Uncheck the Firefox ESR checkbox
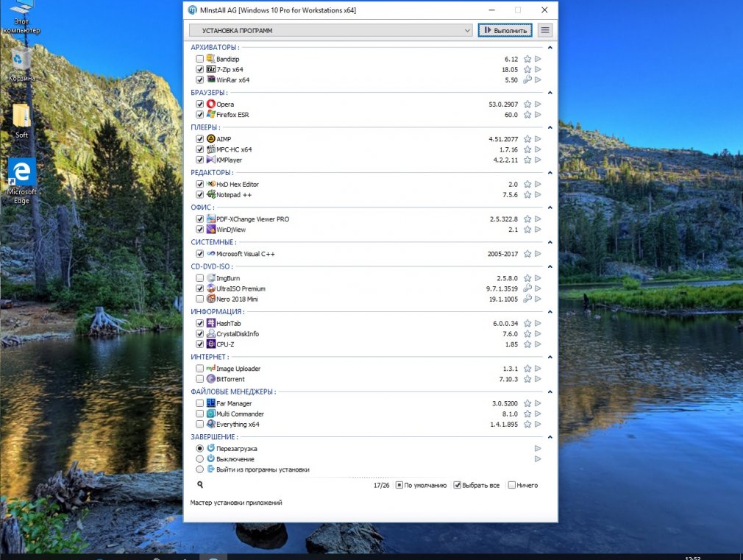 pyautogui.click(x=199, y=115)
